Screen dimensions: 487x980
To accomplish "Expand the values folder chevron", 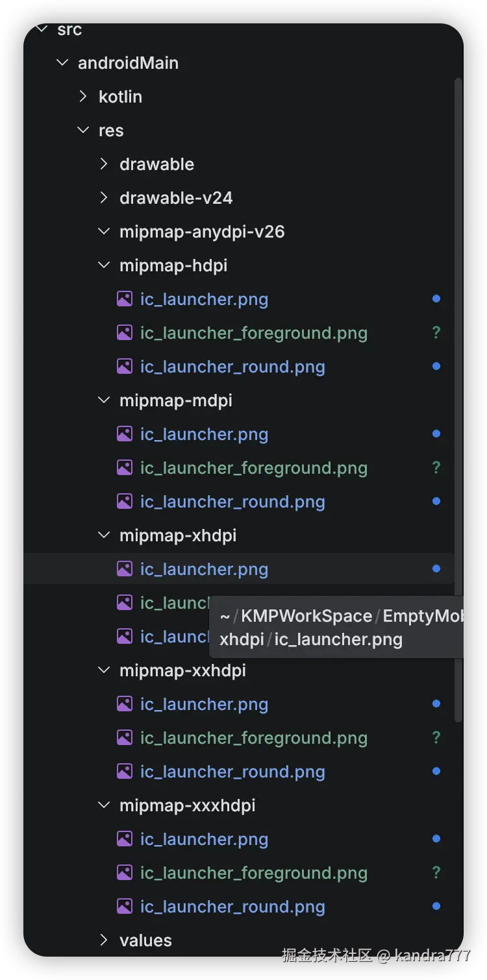I will coord(104,940).
